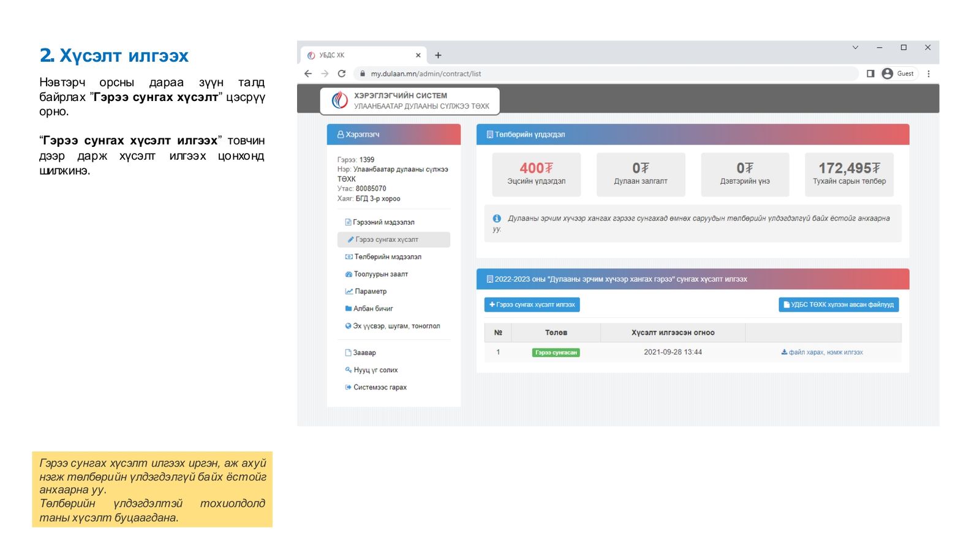
Task: Toggle the browser side panel icon
Action: point(870,73)
